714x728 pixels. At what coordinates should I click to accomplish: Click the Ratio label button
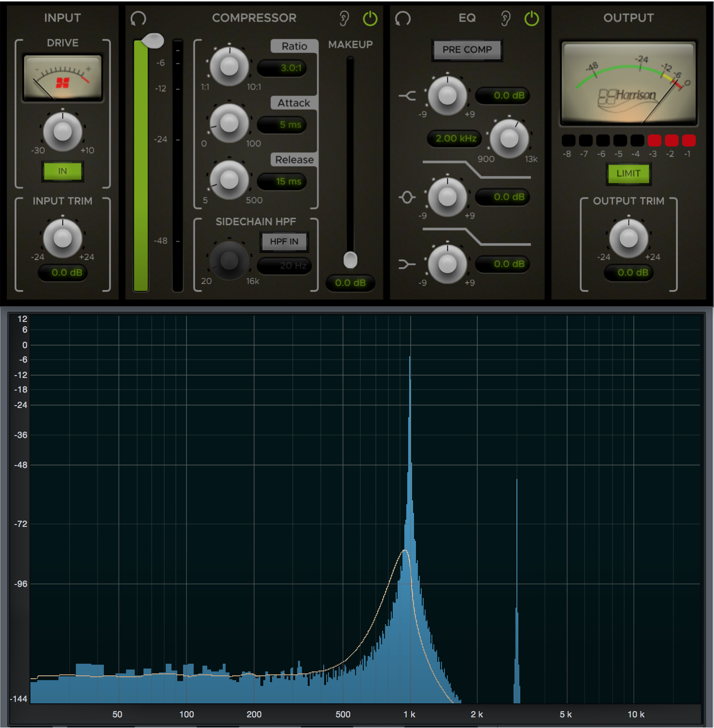click(x=294, y=46)
